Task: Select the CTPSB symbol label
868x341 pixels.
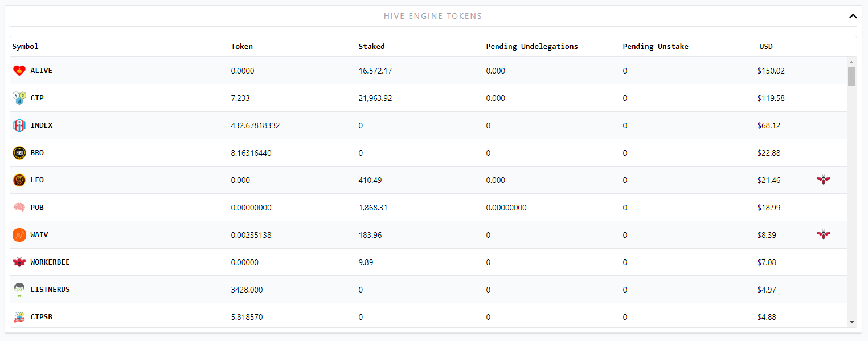Action: (x=42, y=317)
